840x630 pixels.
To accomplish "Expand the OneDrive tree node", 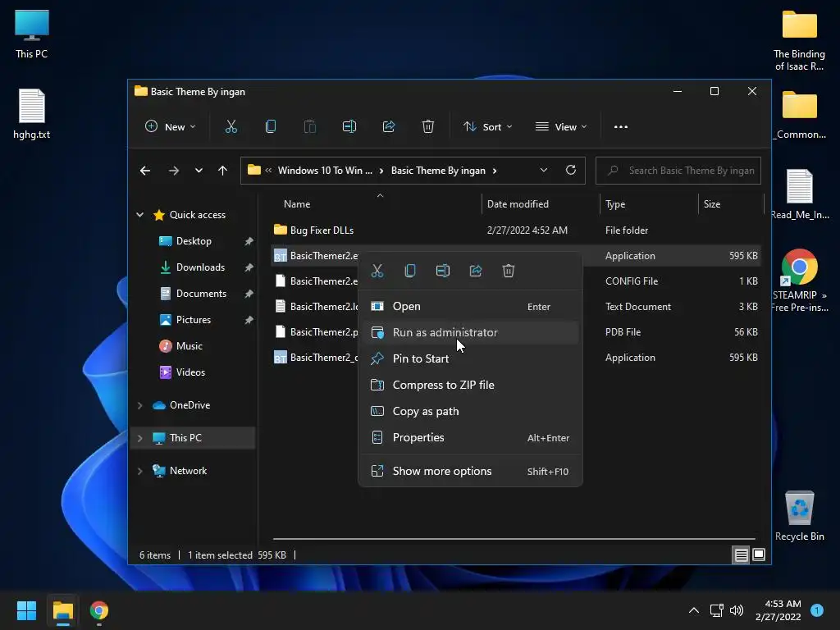I will 139,405.
